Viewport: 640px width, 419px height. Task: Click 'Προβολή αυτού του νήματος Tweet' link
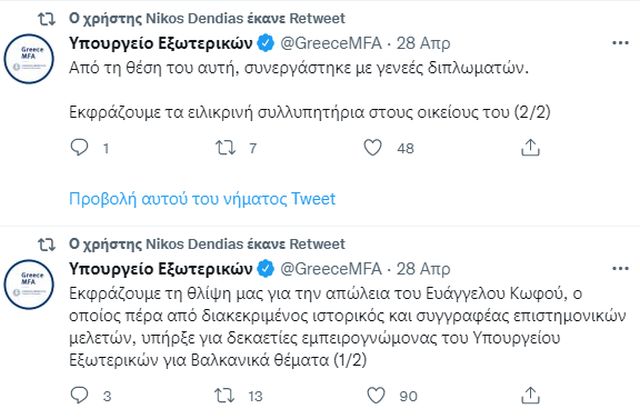(201, 198)
